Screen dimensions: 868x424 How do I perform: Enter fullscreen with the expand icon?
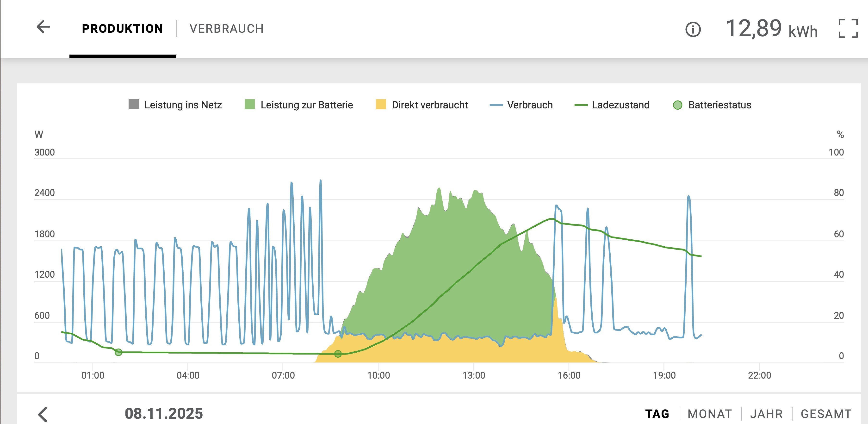pyautogui.click(x=848, y=28)
